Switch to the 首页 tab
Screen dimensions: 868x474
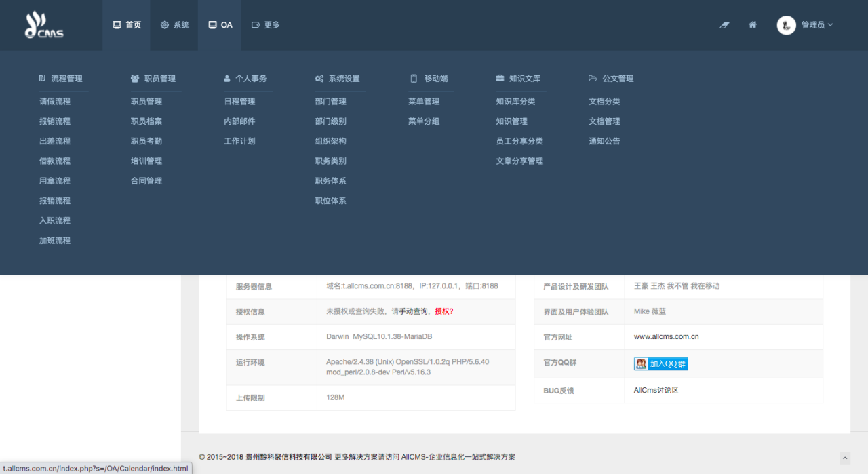(127, 25)
